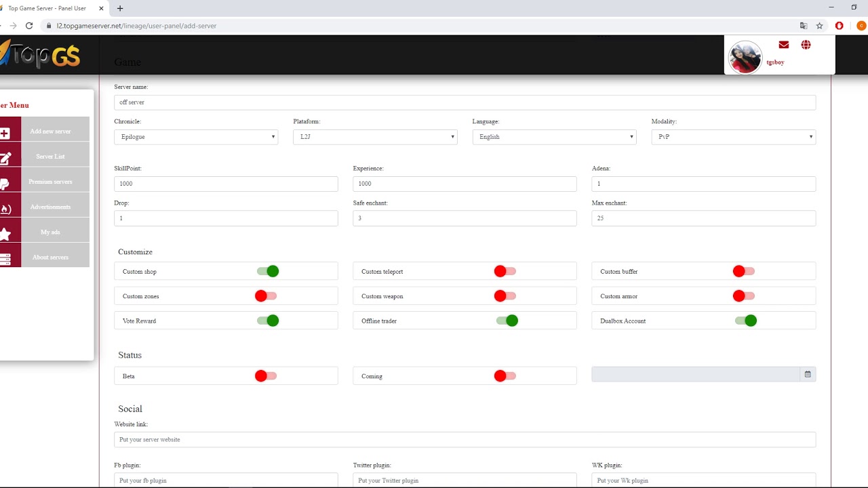
Task: Open messages via the envelope icon
Action: point(784,45)
